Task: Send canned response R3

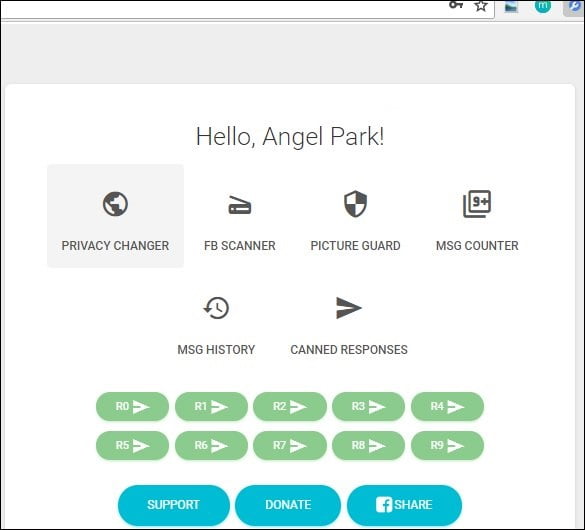Action: coord(369,406)
